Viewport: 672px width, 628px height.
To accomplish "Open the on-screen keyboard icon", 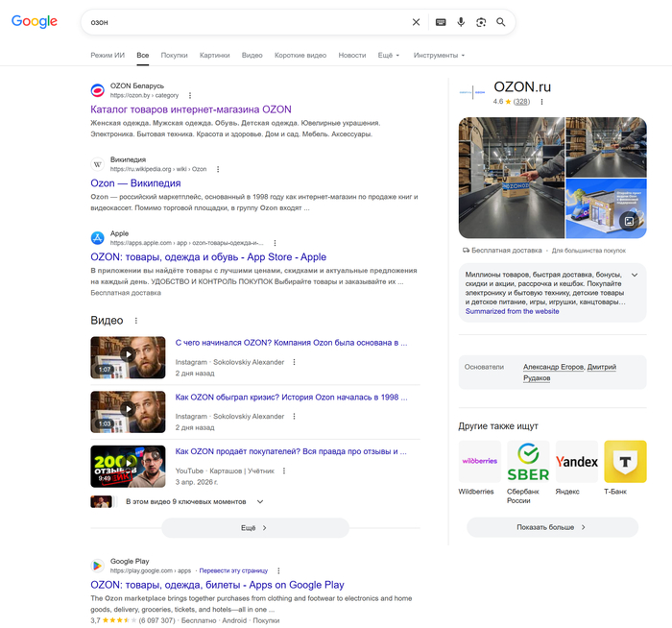I will [x=441, y=22].
